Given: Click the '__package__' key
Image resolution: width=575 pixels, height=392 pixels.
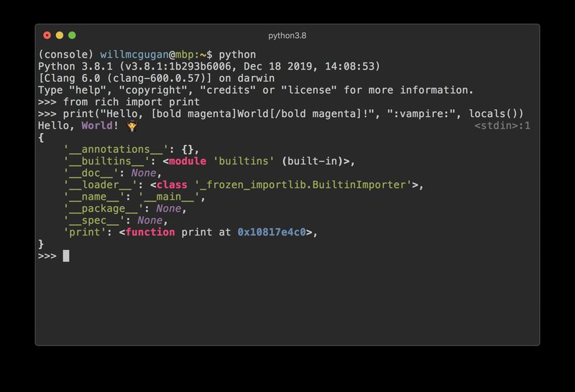Looking at the screenshot, I should (x=103, y=208).
